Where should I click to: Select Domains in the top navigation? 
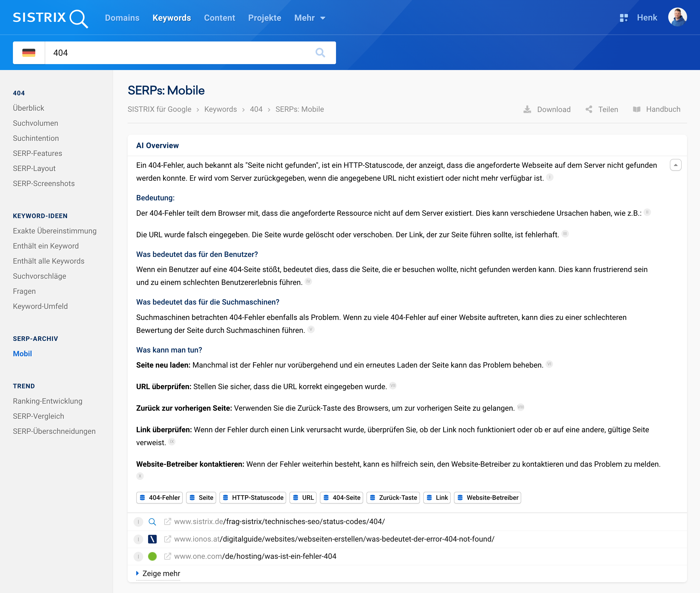[122, 18]
